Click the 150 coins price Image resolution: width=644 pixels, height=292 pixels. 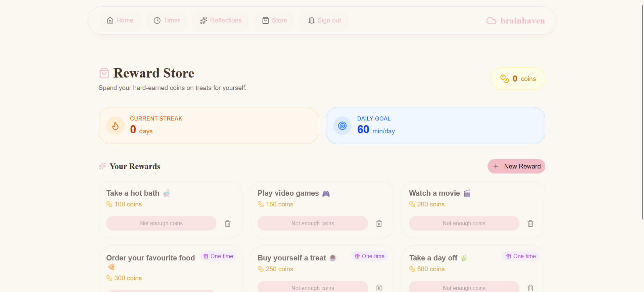[279, 204]
